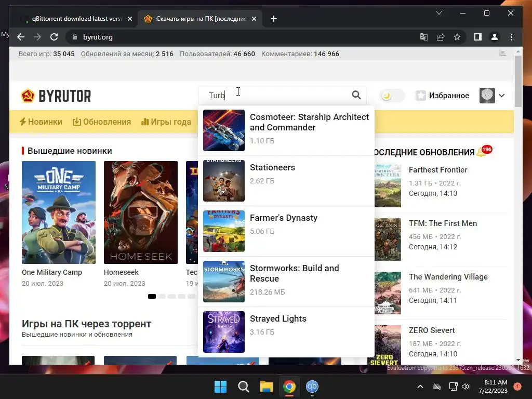This screenshot has width=532, height=399.
Task: Select the third carousel page indicator
Action: tap(171, 296)
